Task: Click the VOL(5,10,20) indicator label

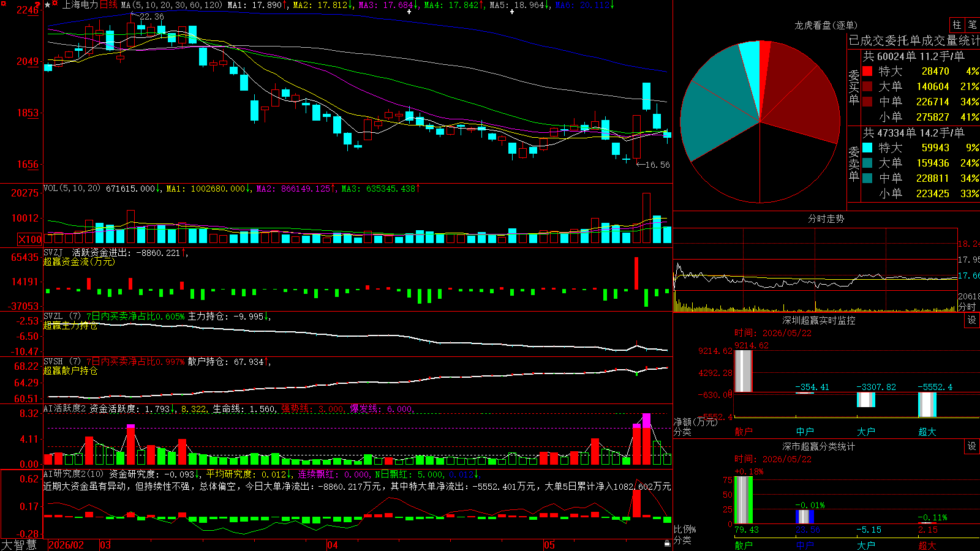Action: coord(72,189)
